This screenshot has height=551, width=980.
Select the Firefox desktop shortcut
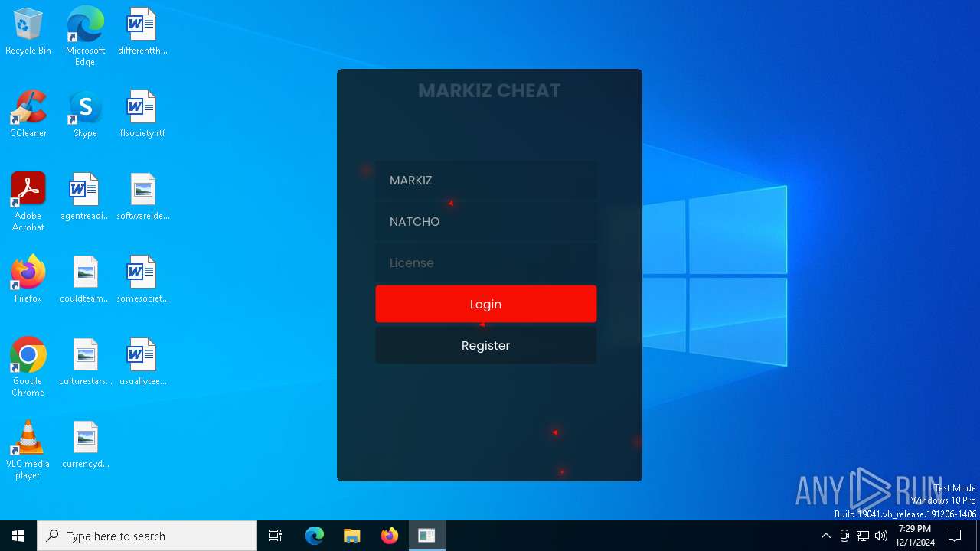[x=28, y=280]
